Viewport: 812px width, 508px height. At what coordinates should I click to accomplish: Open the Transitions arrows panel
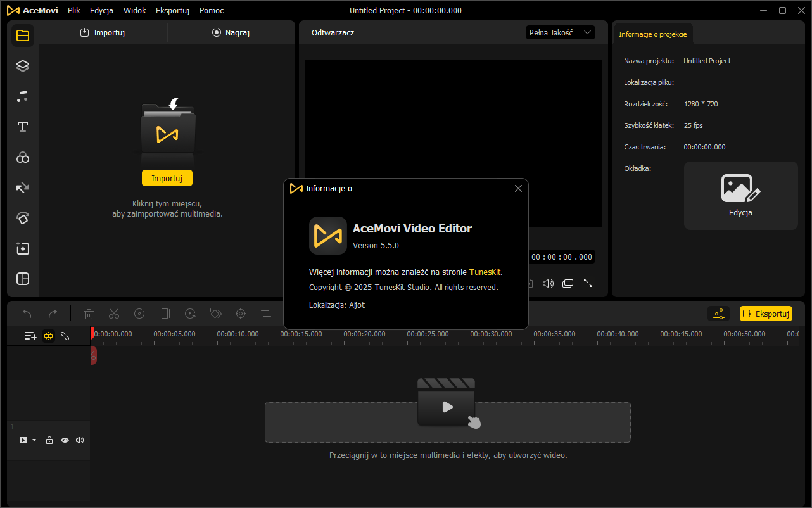coord(23,187)
